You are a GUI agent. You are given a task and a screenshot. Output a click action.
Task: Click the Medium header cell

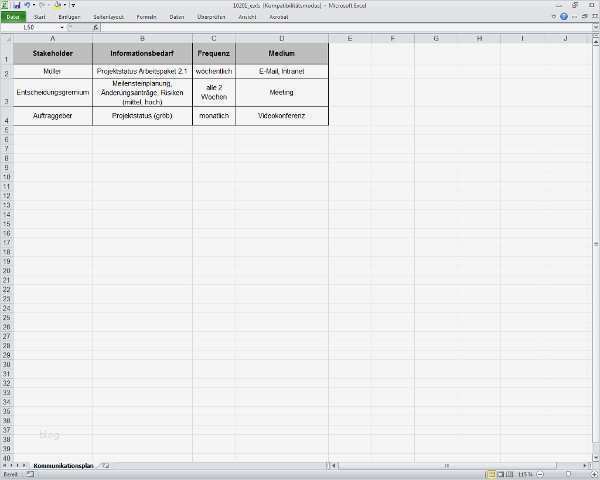click(x=282, y=54)
